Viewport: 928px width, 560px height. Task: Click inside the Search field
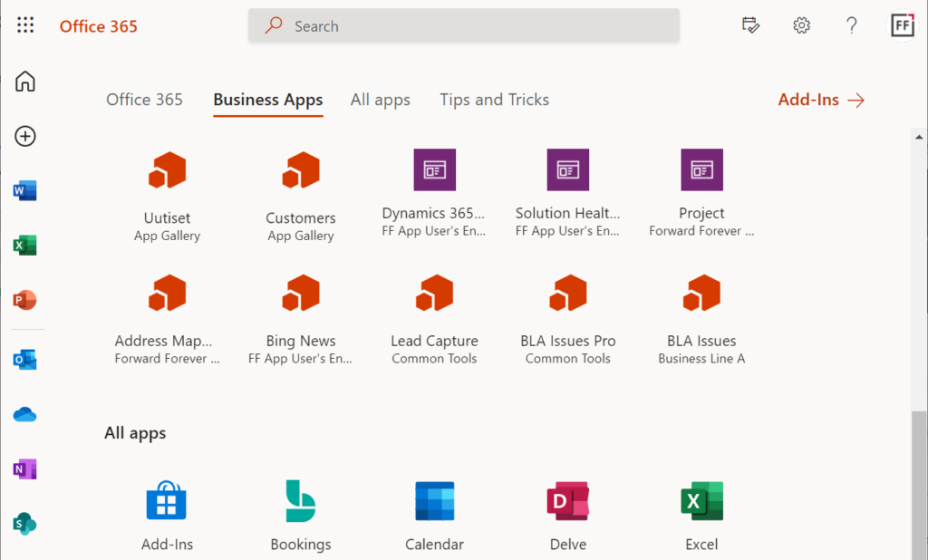click(x=463, y=25)
